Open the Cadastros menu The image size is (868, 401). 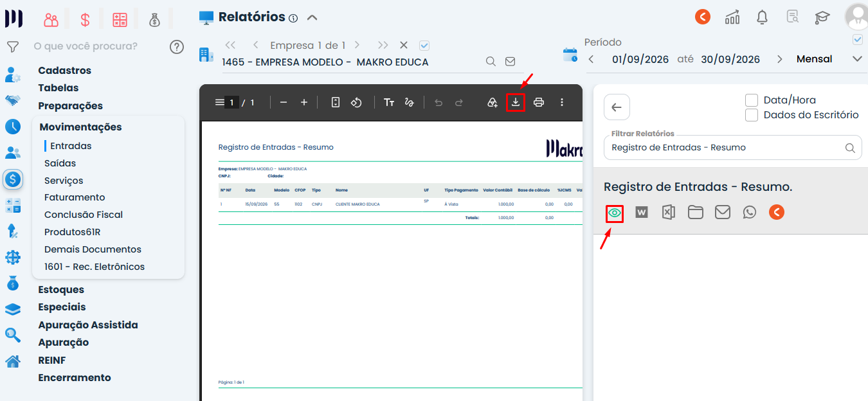(x=64, y=71)
